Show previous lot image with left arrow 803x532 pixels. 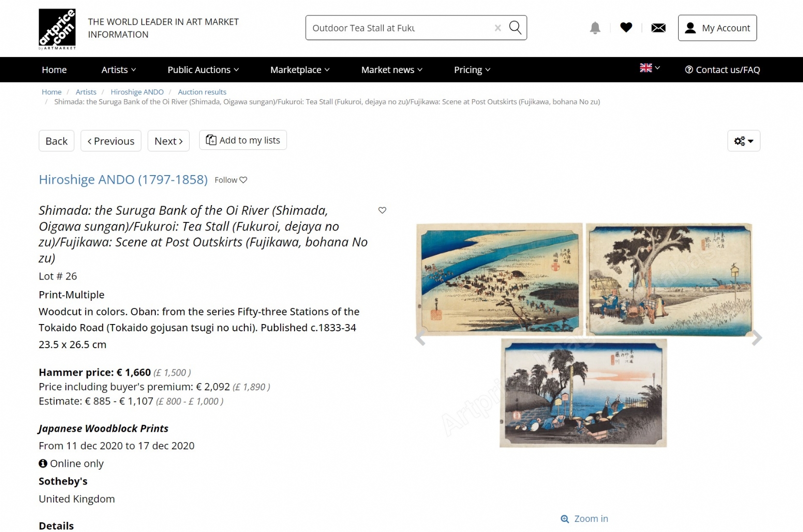tap(420, 338)
